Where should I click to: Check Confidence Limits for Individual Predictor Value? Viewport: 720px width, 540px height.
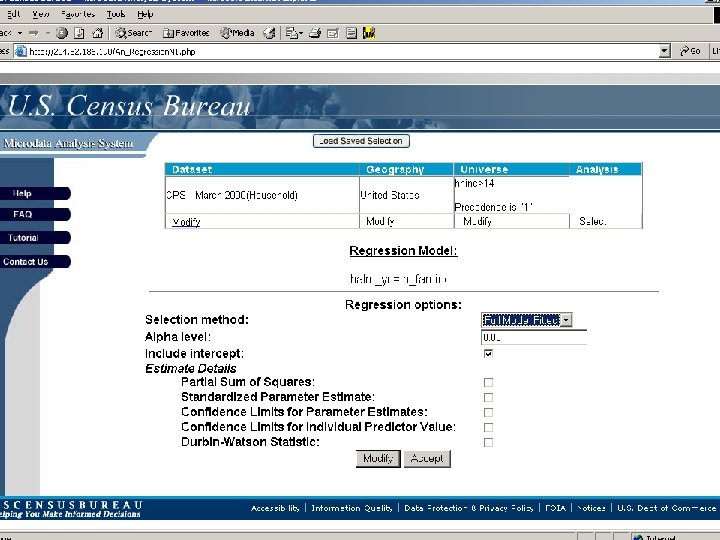(x=488, y=428)
